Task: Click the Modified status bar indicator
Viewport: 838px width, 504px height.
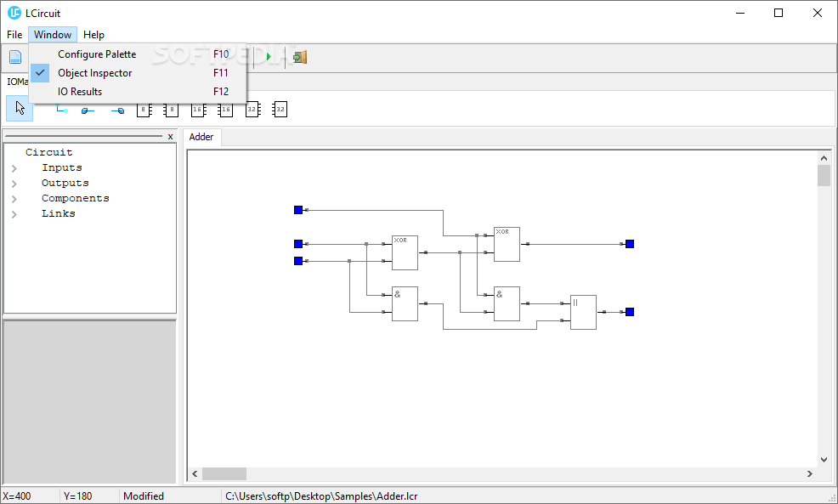Action: tap(144, 496)
